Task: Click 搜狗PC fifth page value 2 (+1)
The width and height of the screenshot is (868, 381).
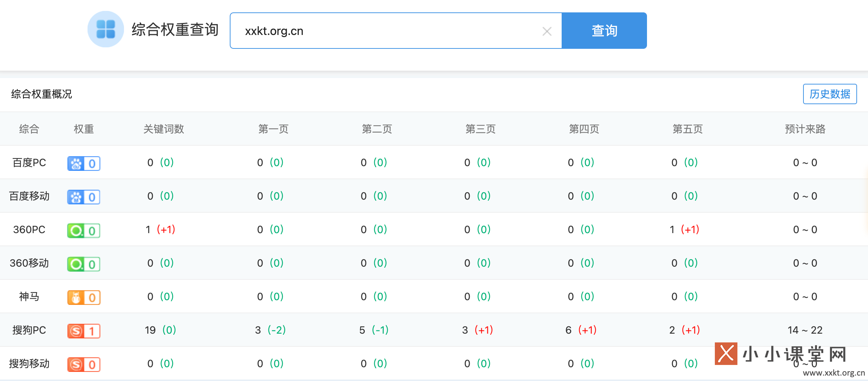Action: tap(685, 330)
